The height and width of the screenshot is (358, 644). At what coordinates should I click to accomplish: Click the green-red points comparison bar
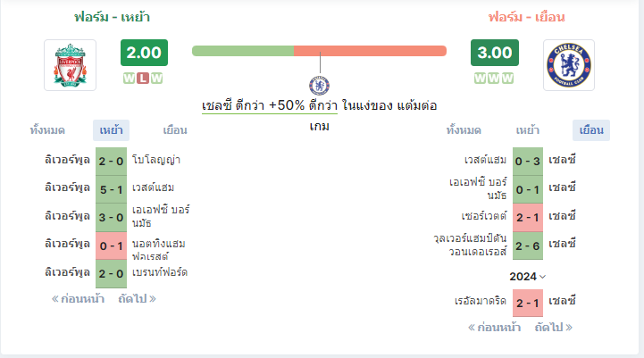(x=319, y=51)
